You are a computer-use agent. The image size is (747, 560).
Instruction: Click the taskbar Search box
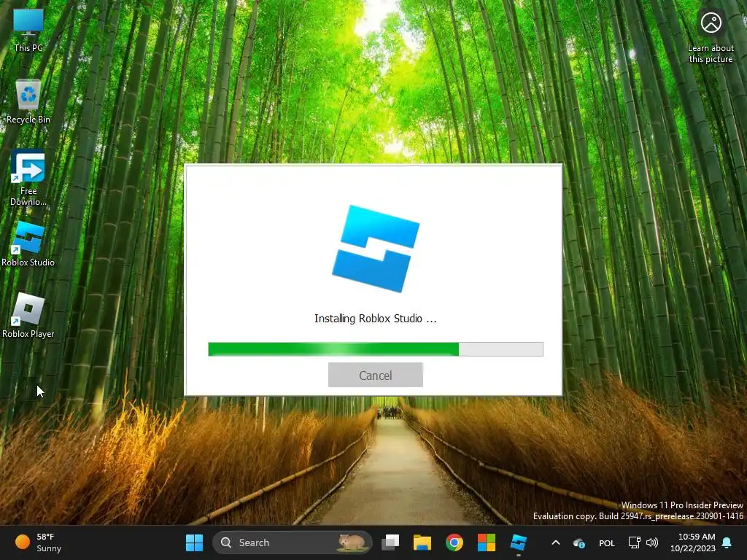292,542
